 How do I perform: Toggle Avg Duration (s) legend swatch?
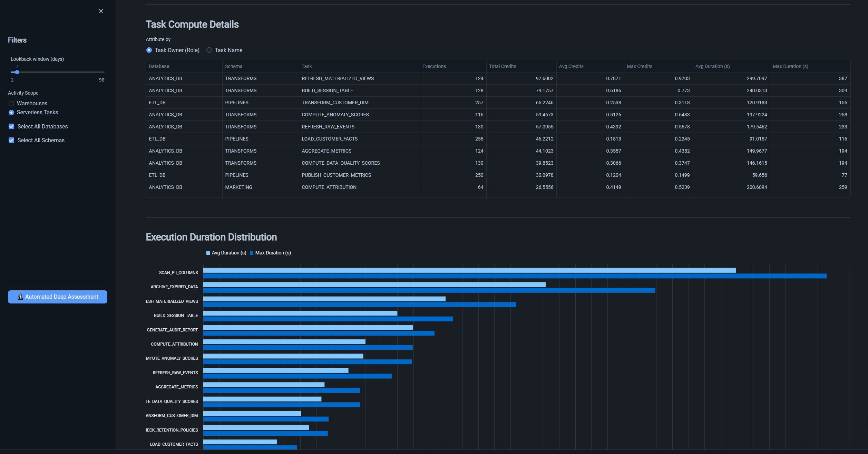coord(208,253)
